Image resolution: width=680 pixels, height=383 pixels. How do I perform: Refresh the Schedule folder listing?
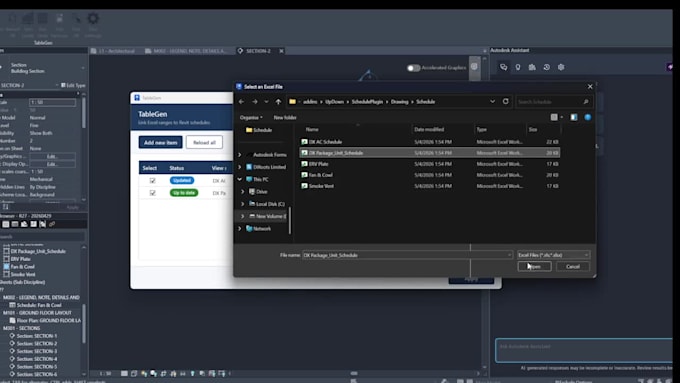(x=505, y=101)
